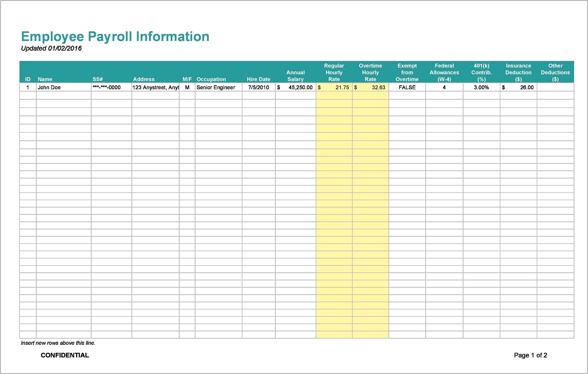Select John Doe's empty Other Deductions cell
Screen dimensions: 588x374
[556, 87]
